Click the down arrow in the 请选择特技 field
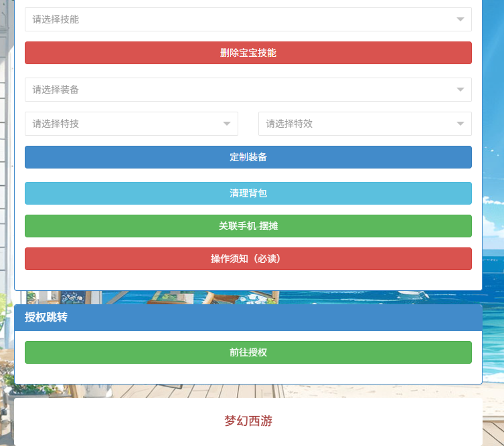504x446 pixels. tap(227, 124)
